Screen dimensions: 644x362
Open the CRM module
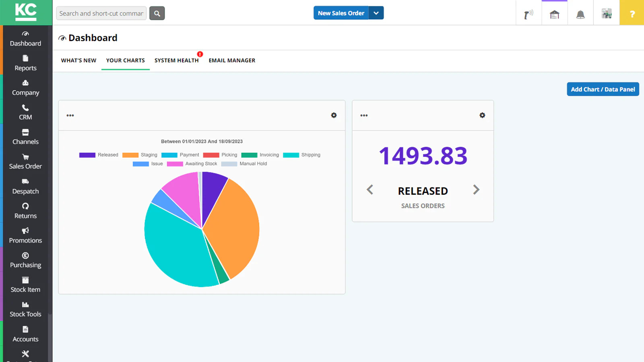pos(25,113)
